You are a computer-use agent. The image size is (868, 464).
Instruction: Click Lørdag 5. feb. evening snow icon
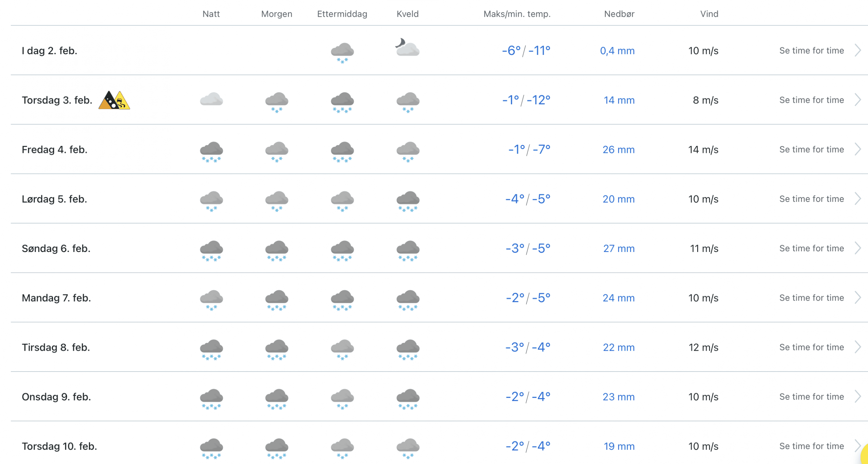pyautogui.click(x=408, y=201)
